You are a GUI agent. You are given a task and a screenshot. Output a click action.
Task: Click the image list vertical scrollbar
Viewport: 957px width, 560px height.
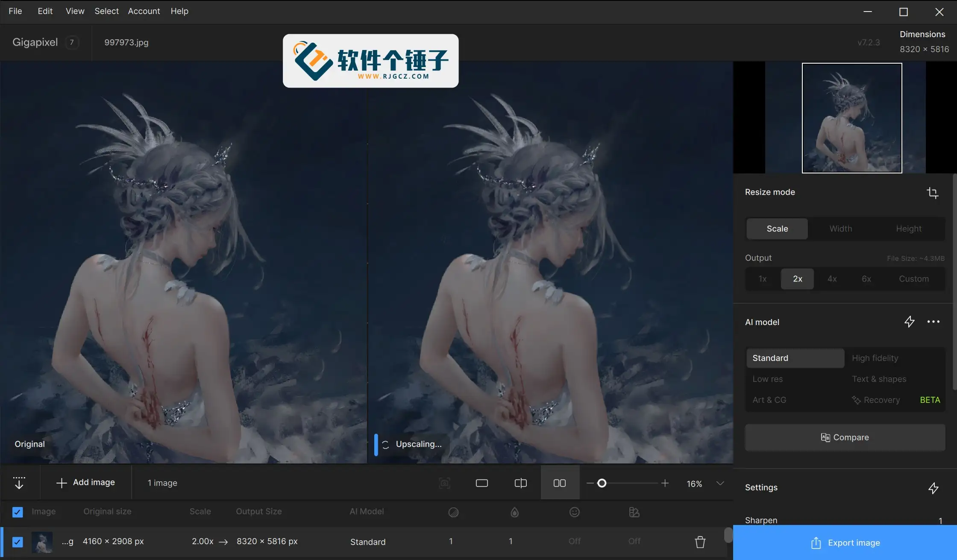(728, 535)
